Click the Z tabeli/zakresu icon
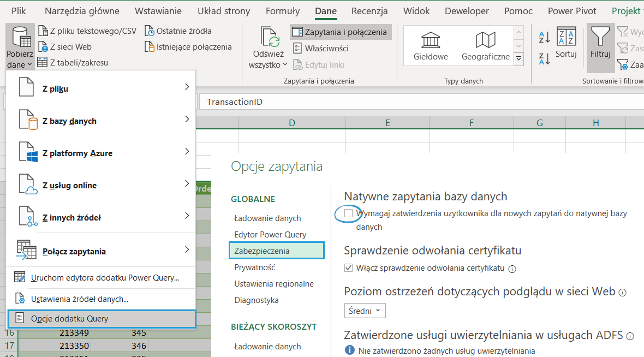The height and width of the screenshot is (357, 644). click(x=43, y=62)
